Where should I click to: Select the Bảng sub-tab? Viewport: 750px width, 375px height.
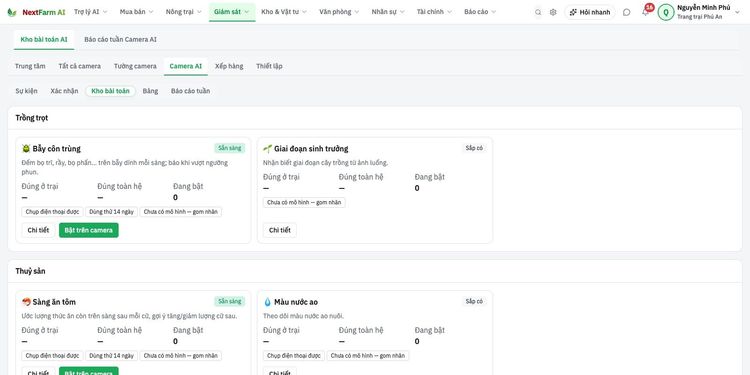150,91
